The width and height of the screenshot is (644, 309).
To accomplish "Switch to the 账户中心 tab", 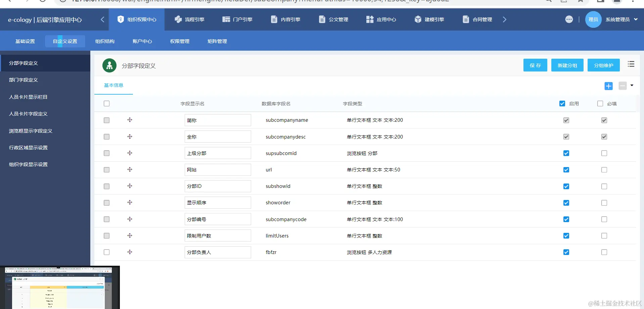I will click(x=142, y=41).
